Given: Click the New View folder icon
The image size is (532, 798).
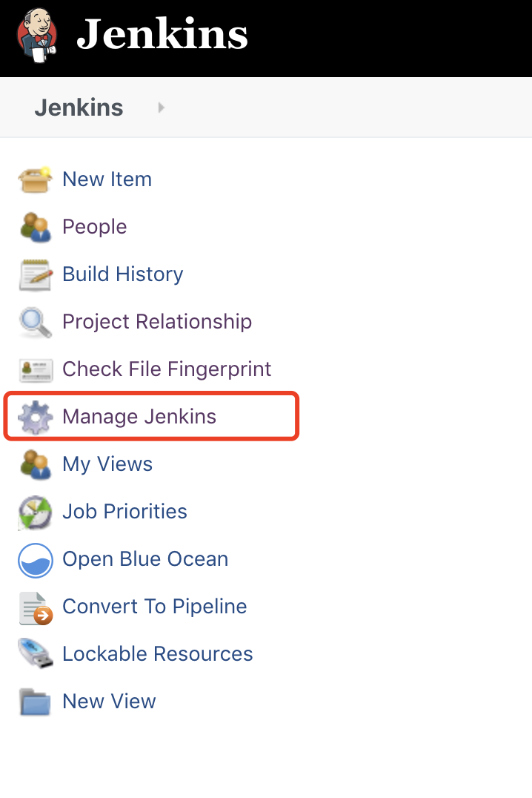Looking at the screenshot, I should pyautogui.click(x=35, y=702).
